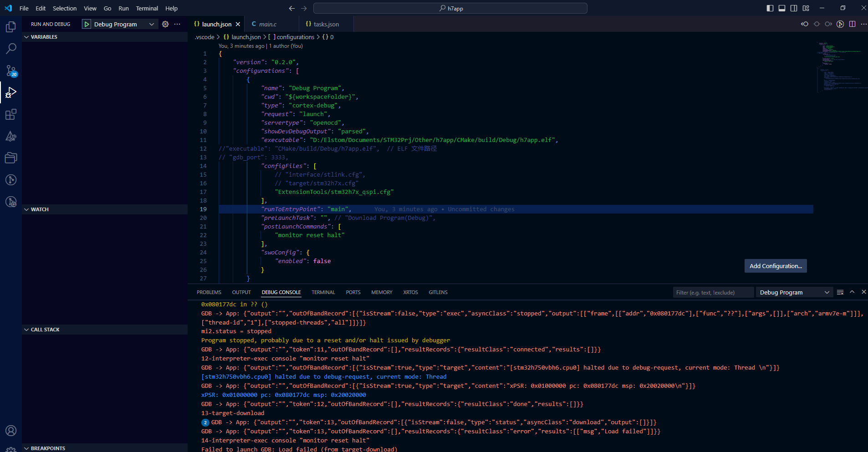Toggle secondary side bar visibility
This screenshot has height=452, width=868.
point(794,8)
